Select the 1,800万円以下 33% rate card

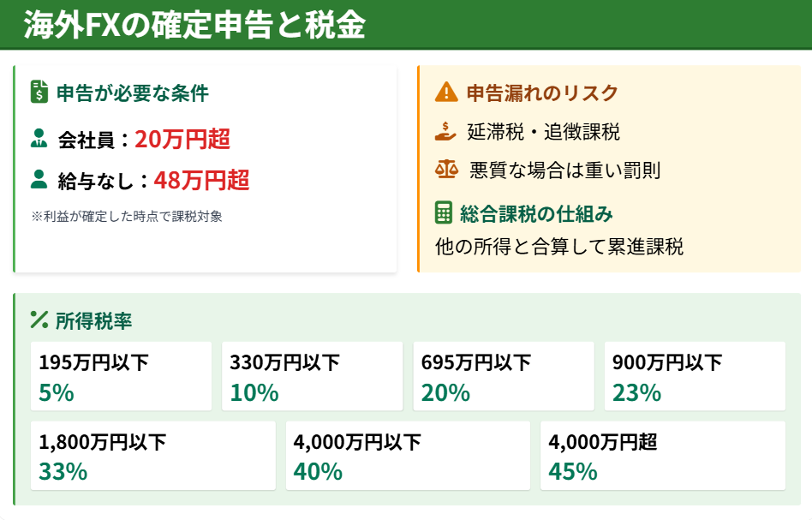(x=152, y=456)
